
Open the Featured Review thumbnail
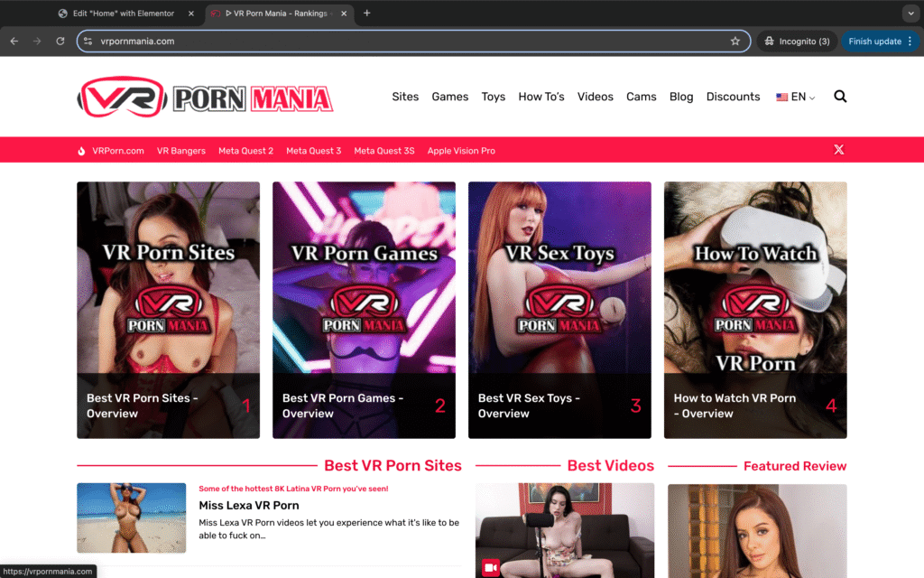click(x=757, y=531)
